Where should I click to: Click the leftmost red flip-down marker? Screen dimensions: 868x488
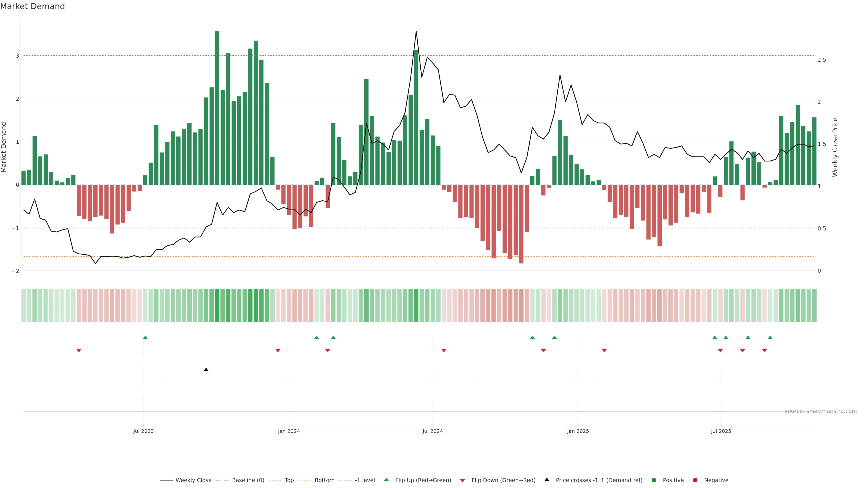coord(79,351)
